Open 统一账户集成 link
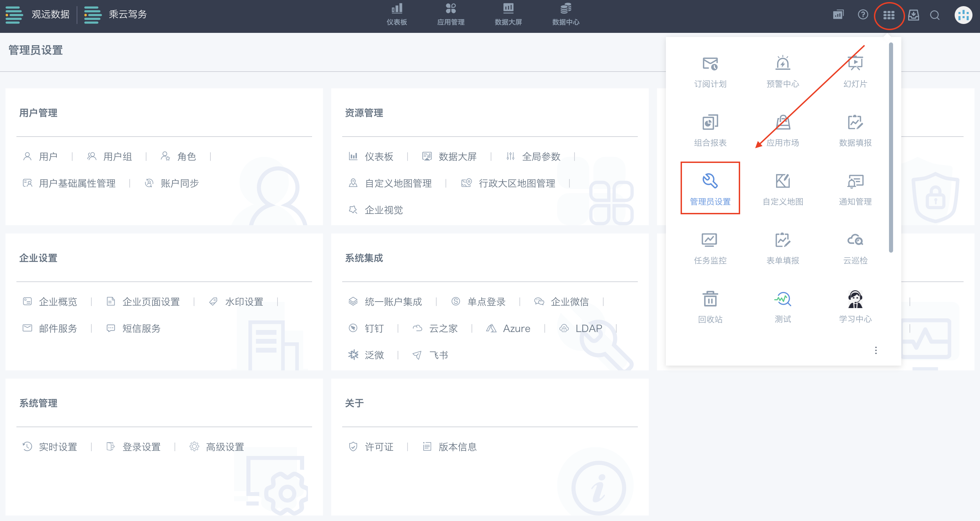The height and width of the screenshot is (521, 980). coord(385,302)
